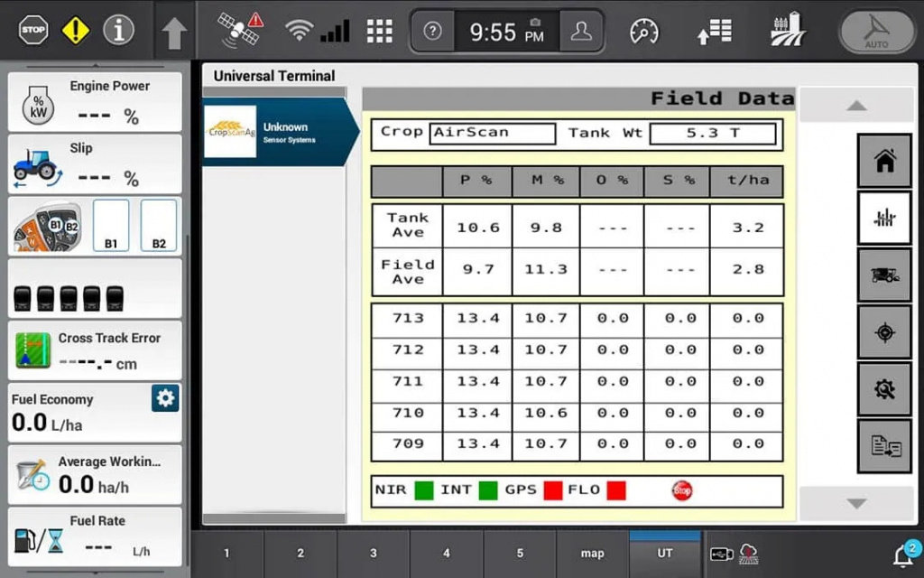Switch to tab 5 in bottom bar
The width and height of the screenshot is (924, 578).
pyautogui.click(x=520, y=554)
